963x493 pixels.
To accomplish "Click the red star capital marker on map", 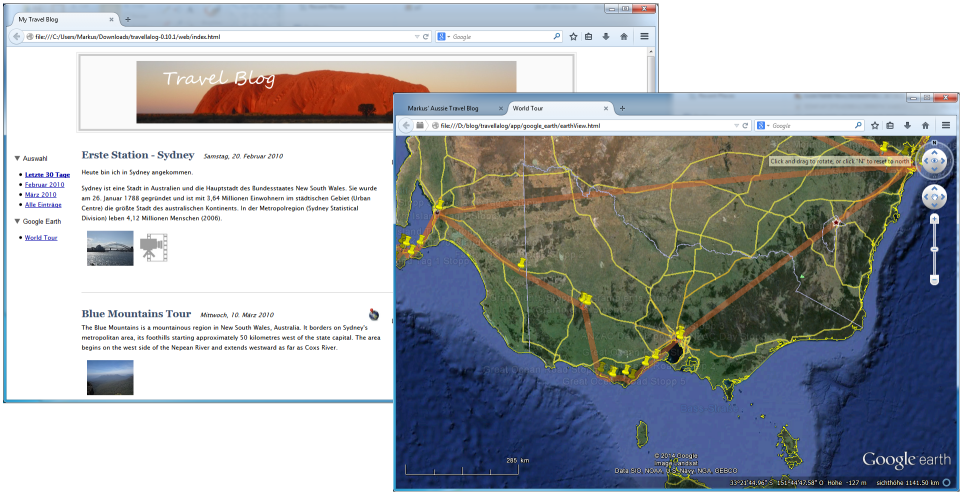I will (836, 222).
